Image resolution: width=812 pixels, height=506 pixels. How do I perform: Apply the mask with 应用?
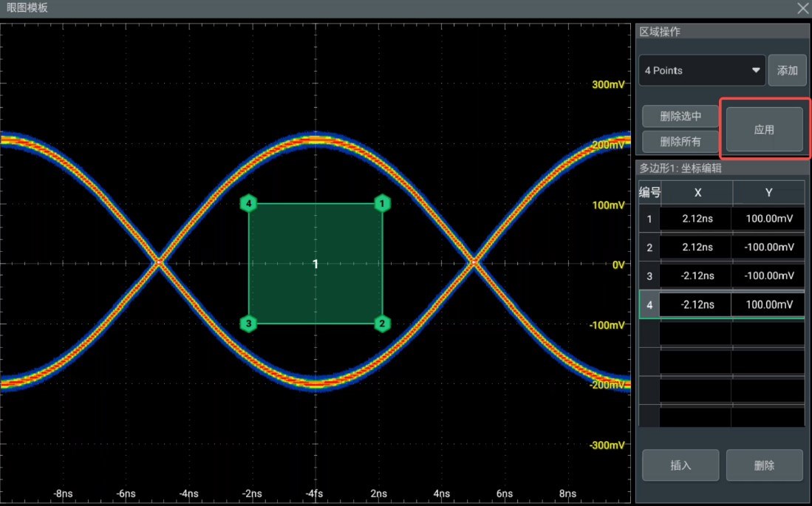[765, 129]
